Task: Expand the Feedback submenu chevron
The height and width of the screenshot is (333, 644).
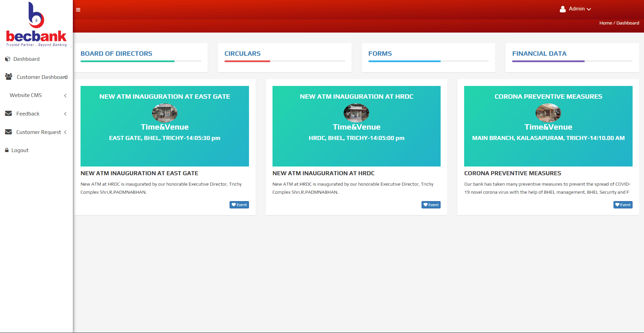Action: click(65, 114)
